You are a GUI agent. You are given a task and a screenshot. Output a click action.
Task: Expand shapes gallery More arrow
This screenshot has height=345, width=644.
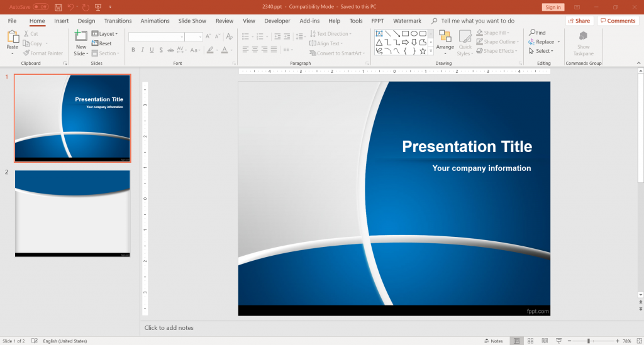click(x=430, y=51)
